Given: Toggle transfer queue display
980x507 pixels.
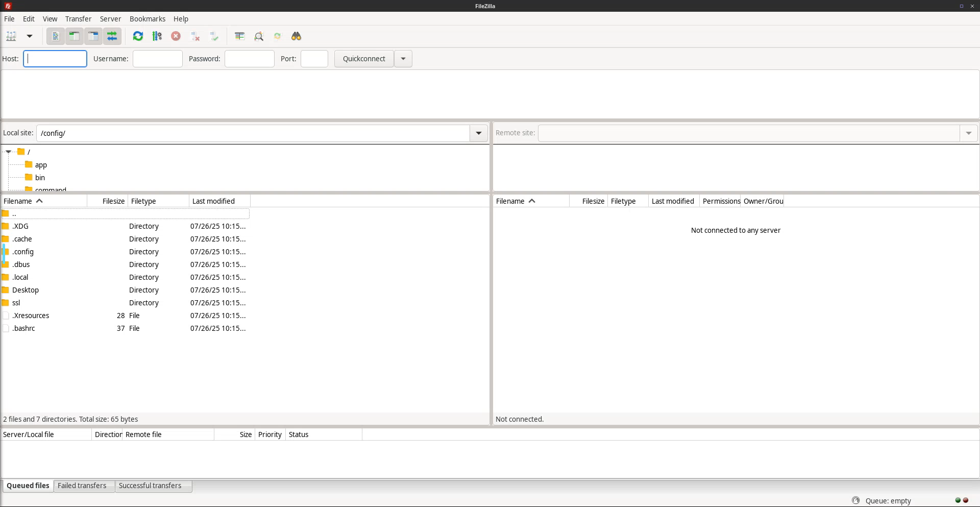Looking at the screenshot, I should click(x=112, y=36).
